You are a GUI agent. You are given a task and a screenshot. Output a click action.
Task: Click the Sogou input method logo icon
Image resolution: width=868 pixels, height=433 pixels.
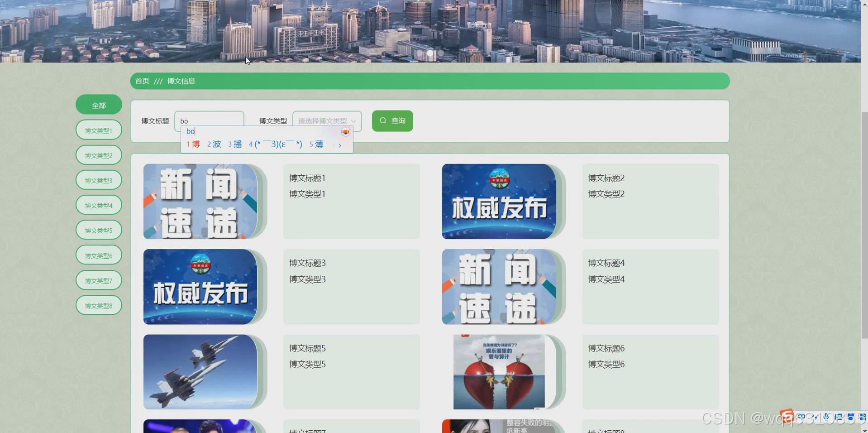click(787, 414)
